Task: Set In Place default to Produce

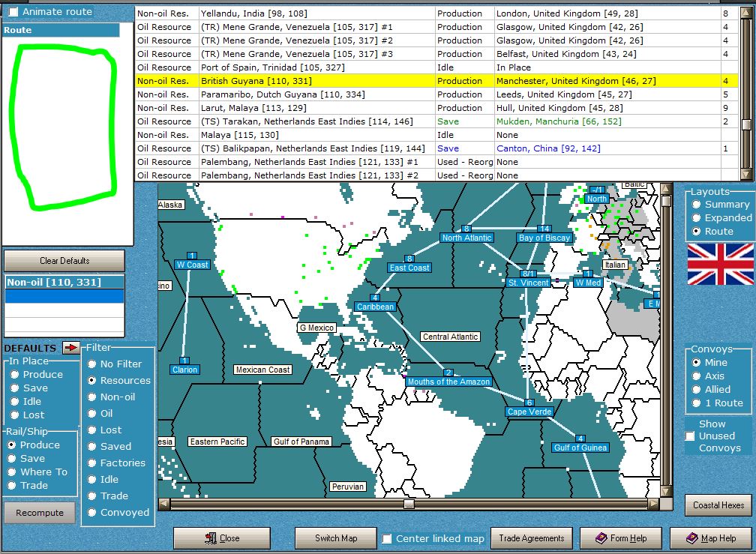Action: tap(14, 374)
